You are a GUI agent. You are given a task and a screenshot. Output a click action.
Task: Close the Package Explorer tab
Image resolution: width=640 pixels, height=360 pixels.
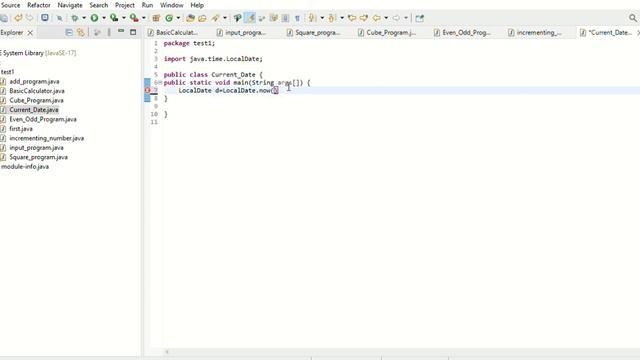tap(30, 33)
